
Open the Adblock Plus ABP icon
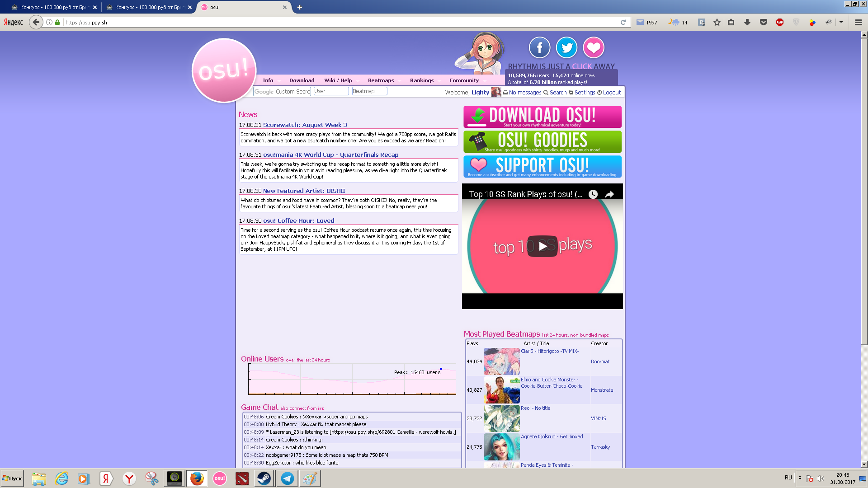[780, 22]
